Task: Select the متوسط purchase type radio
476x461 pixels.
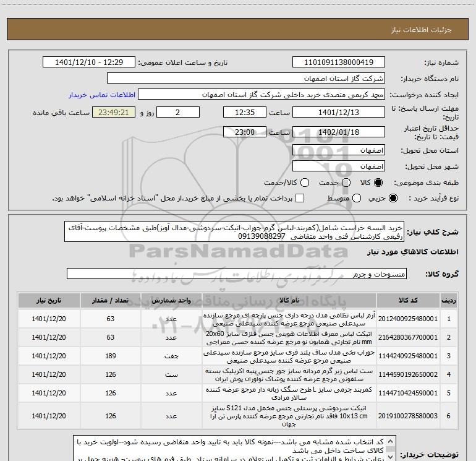Action: coord(357,198)
